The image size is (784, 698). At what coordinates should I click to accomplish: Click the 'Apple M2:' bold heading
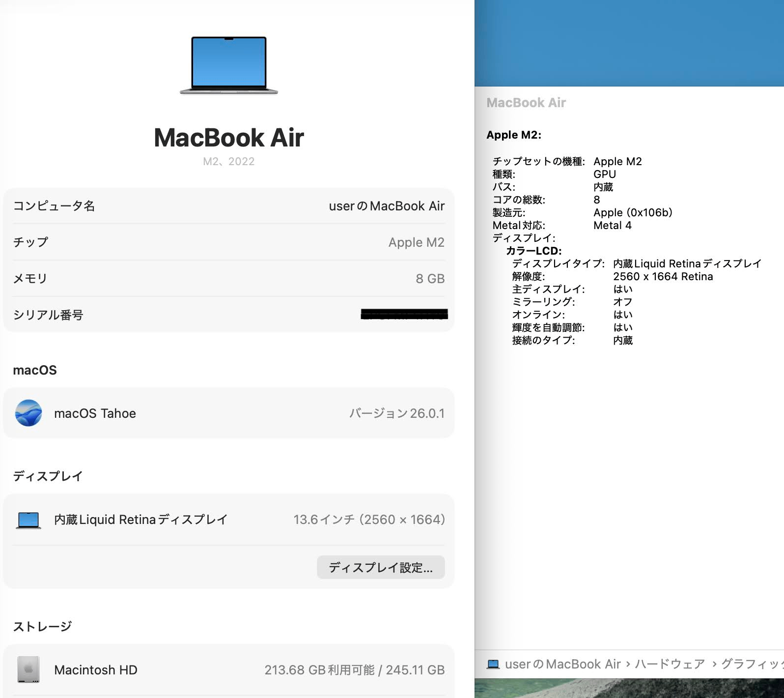(x=513, y=135)
